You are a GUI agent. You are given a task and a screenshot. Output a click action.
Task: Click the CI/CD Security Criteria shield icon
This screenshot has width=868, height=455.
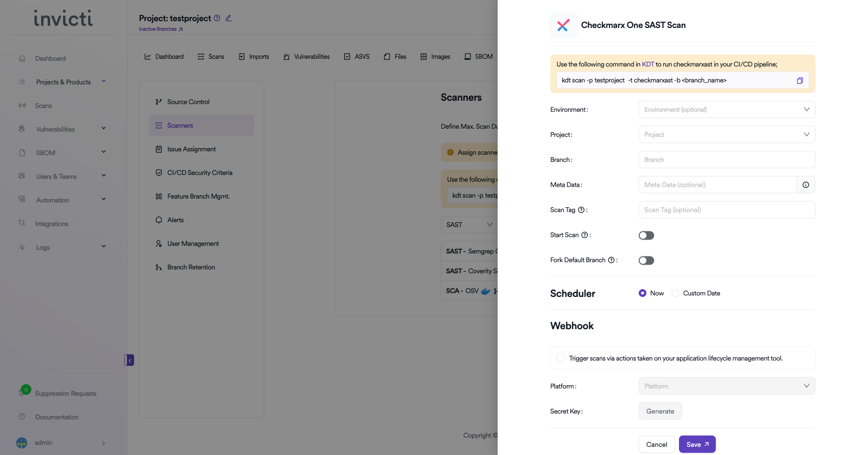(x=159, y=173)
